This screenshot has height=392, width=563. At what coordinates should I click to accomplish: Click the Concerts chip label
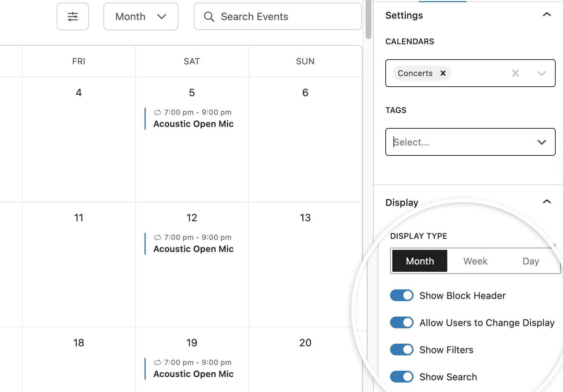click(x=415, y=73)
